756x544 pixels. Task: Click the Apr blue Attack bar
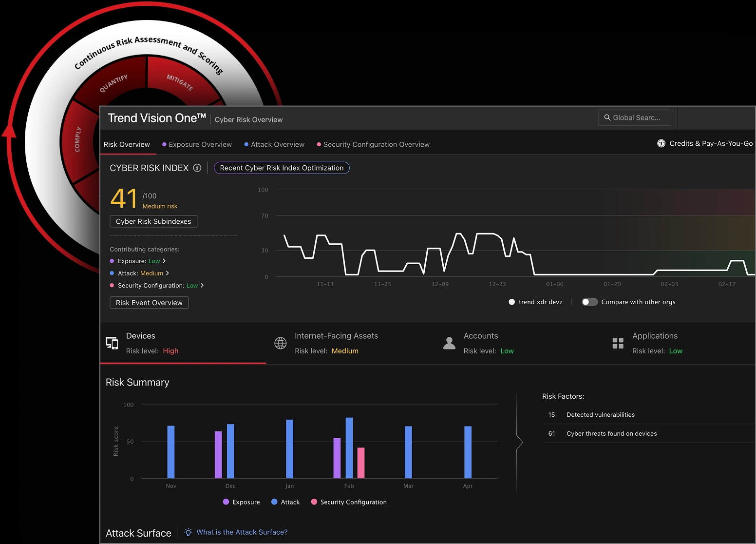point(468,452)
